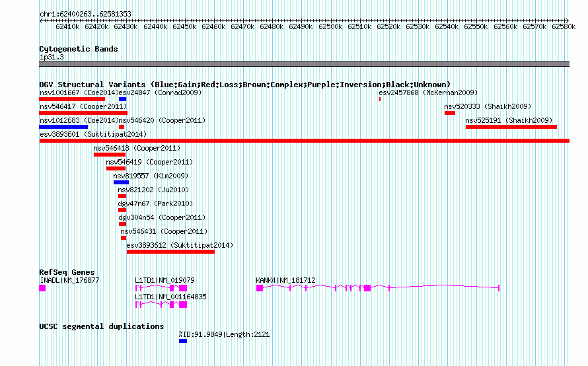Image resolution: width=588 pixels, height=366 pixels.
Task: Select the red nsv1001667 loss bar
Action: pyautogui.click(x=72, y=99)
